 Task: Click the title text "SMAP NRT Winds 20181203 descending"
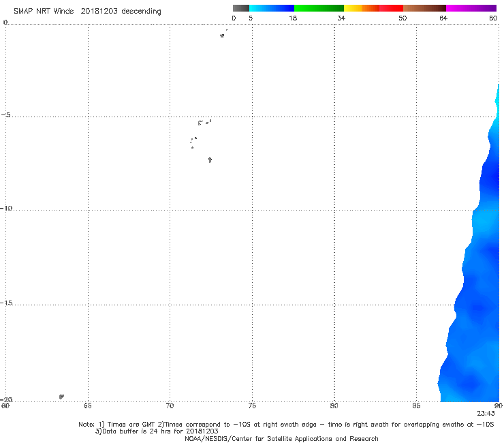pos(87,12)
